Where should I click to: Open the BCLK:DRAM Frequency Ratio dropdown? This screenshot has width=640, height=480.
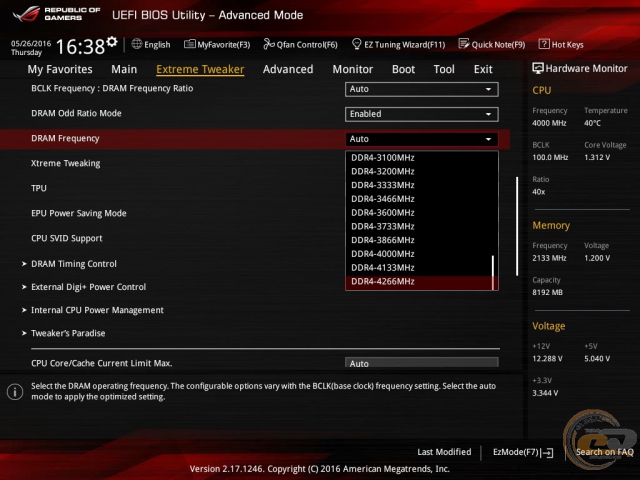point(422,89)
